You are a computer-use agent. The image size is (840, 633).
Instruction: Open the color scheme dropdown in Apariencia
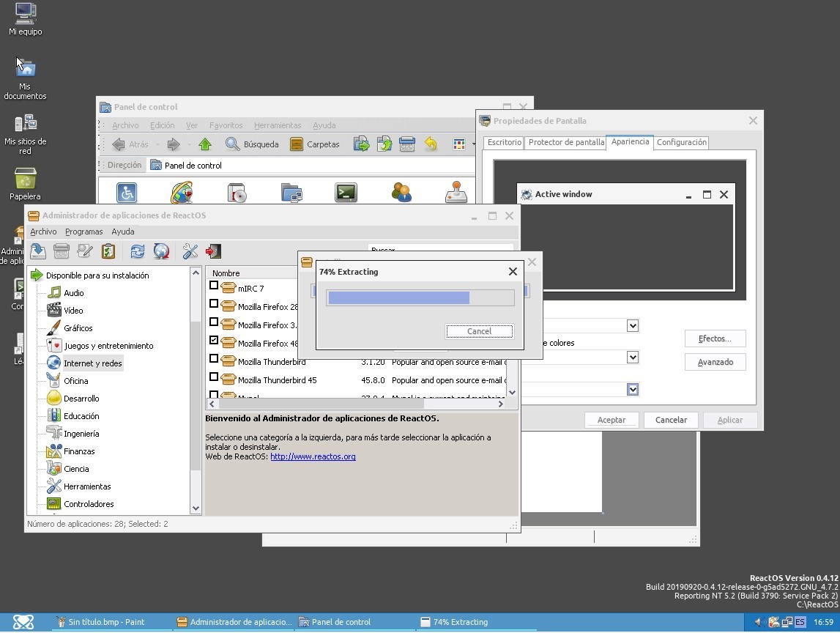pyautogui.click(x=631, y=357)
